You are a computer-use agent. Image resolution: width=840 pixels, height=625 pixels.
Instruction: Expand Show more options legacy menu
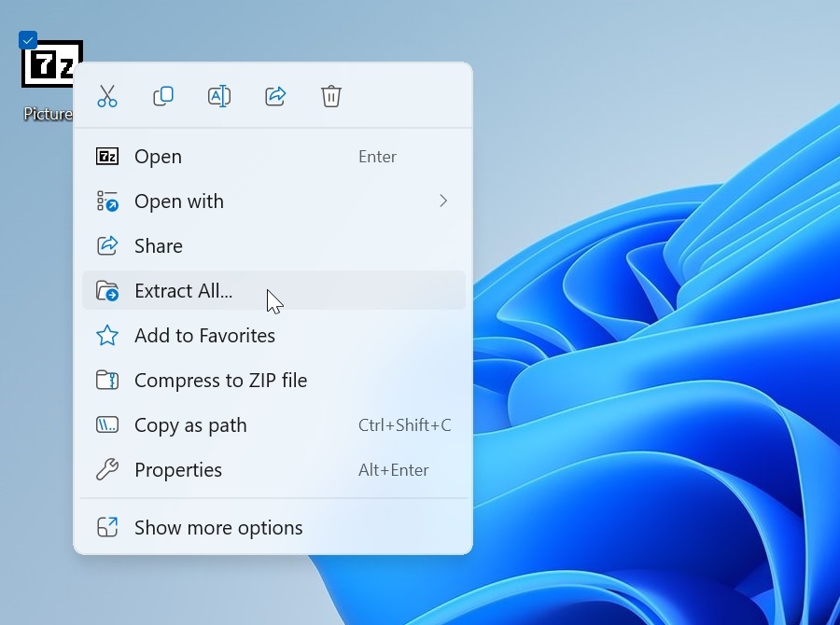pos(218,528)
